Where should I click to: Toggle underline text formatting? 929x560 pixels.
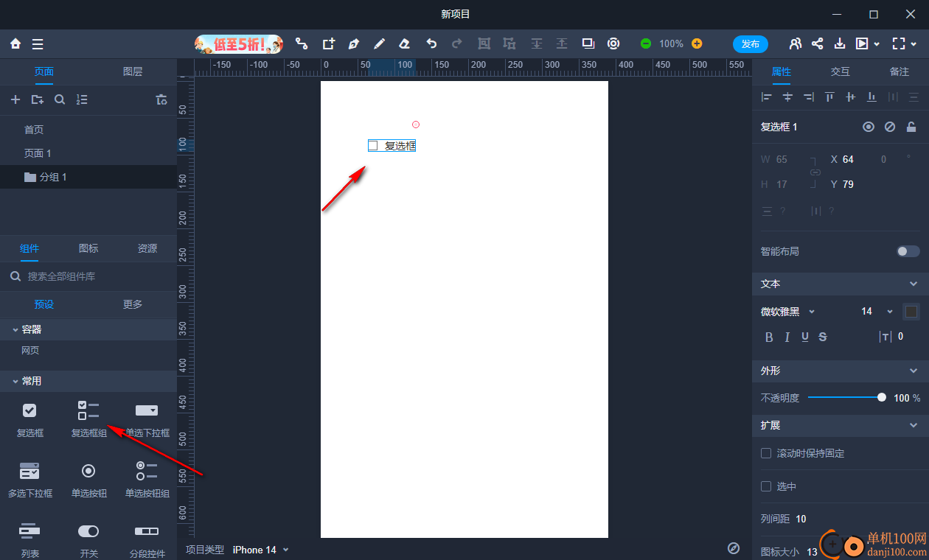(x=805, y=337)
